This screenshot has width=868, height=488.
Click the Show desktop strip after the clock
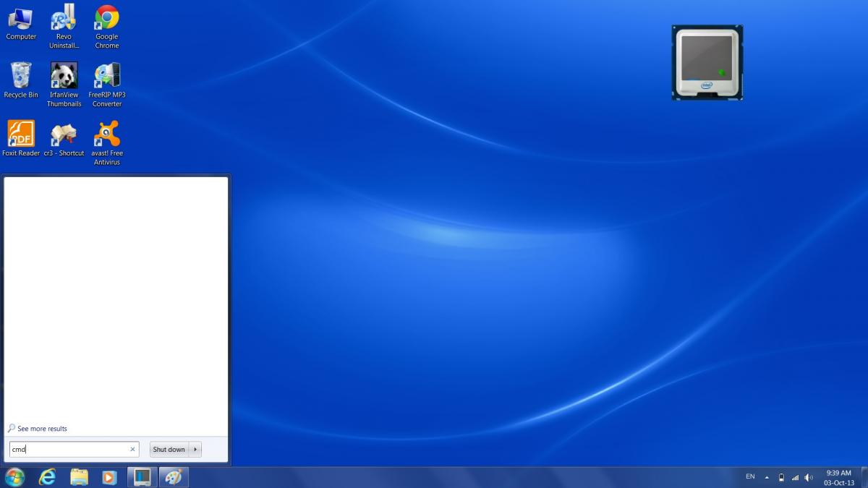[x=863, y=477]
